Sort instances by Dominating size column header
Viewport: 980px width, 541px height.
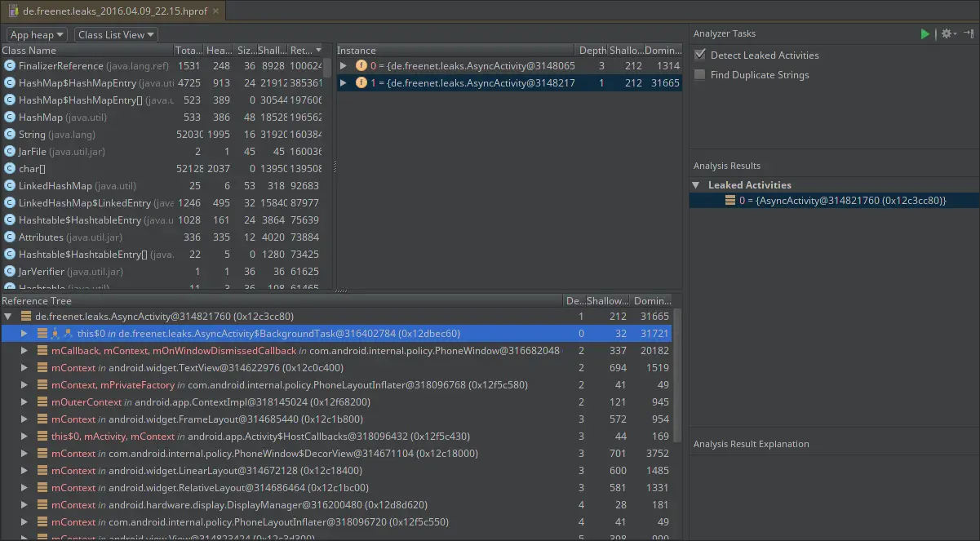(662, 50)
